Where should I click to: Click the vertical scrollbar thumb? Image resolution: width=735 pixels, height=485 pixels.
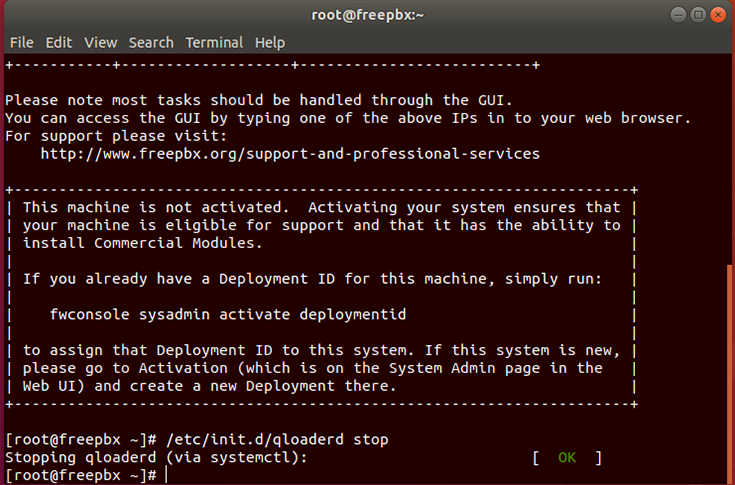(729, 370)
